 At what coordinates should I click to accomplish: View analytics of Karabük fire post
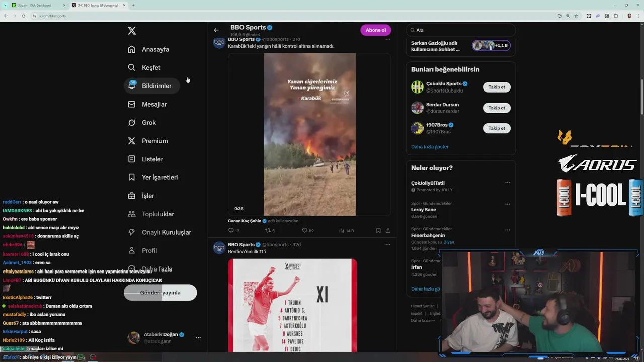[x=347, y=231]
